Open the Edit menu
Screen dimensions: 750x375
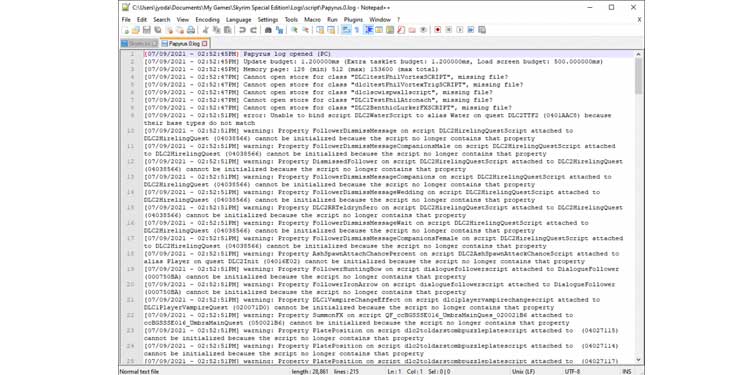[x=142, y=20]
